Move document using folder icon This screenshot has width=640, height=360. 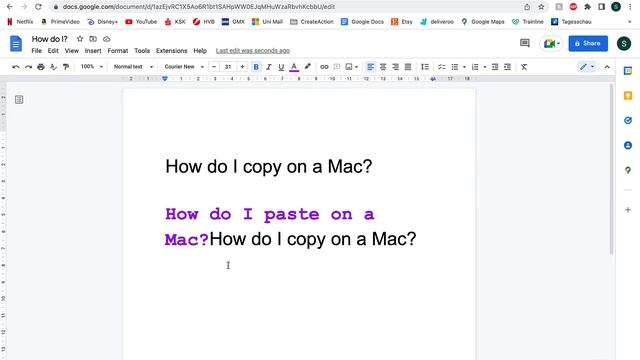[x=93, y=39]
